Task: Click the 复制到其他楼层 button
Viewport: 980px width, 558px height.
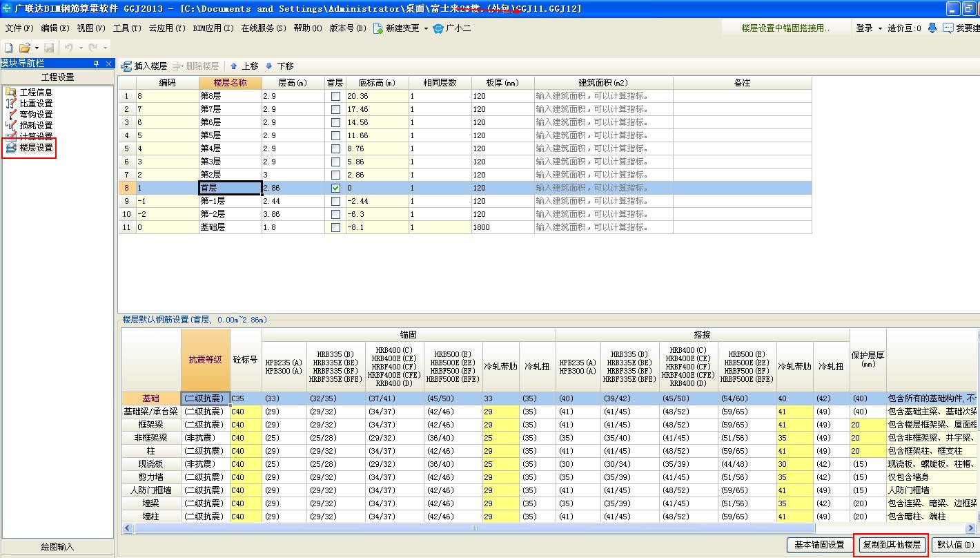Action: 892,545
